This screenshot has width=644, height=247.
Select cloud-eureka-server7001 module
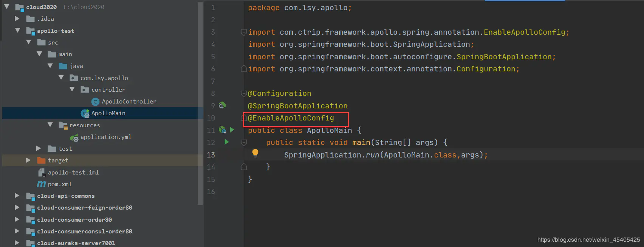pyautogui.click(x=76, y=243)
